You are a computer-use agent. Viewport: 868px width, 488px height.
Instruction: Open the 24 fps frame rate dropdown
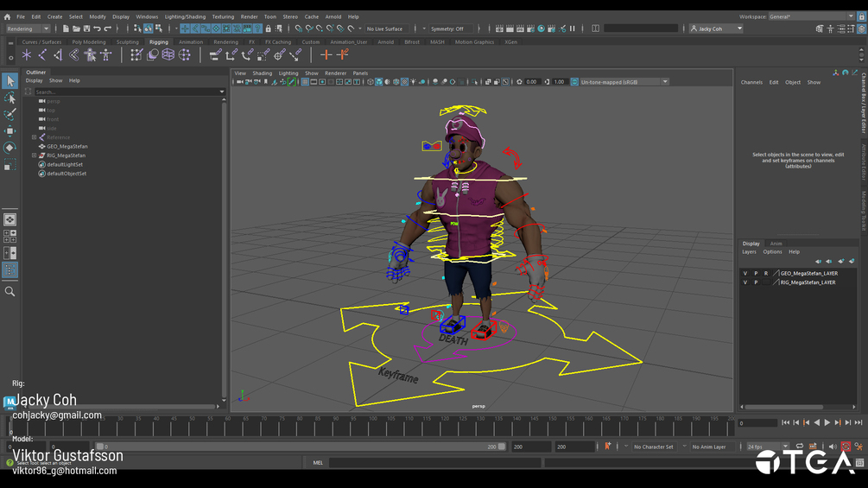pyautogui.click(x=767, y=447)
